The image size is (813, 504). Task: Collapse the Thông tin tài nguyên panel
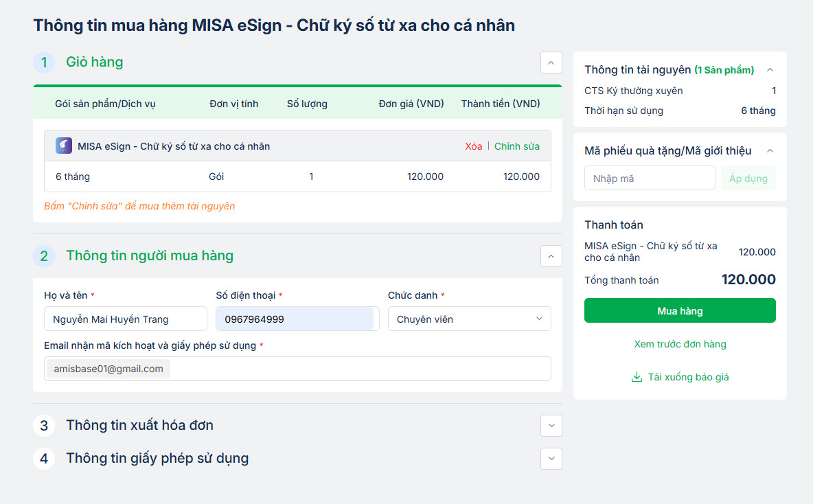point(770,70)
